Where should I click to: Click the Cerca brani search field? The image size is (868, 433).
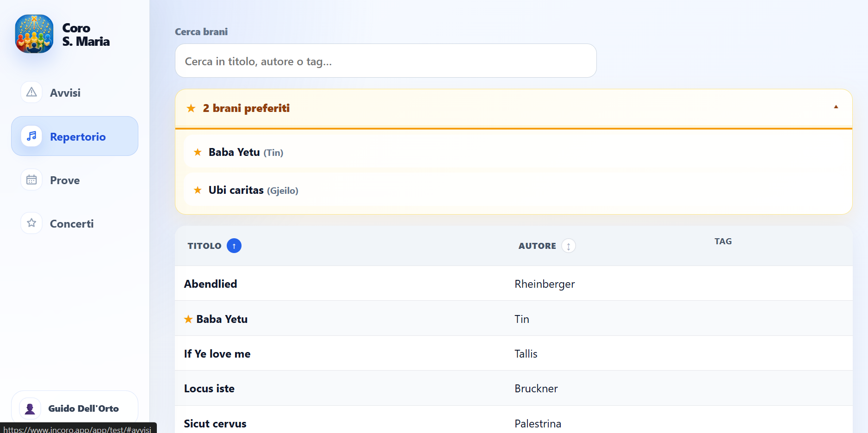[386, 61]
